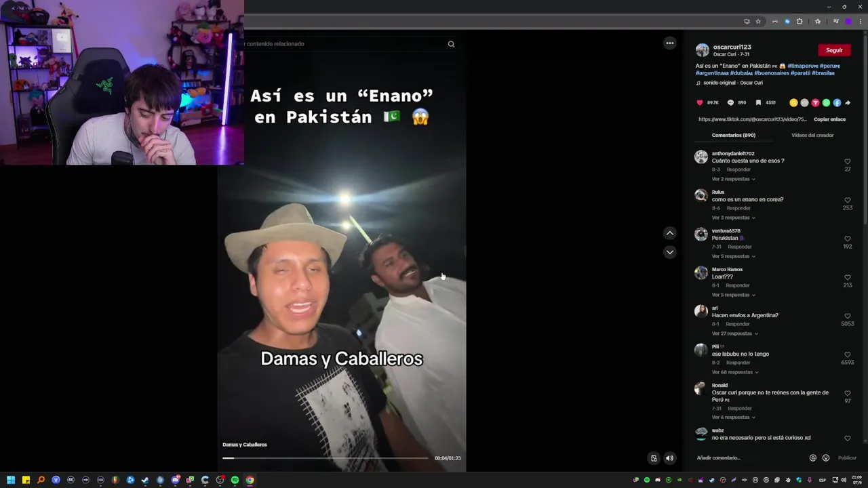Open the #buenosaires hashtag link
The height and width of the screenshot is (488, 868).
771,73
